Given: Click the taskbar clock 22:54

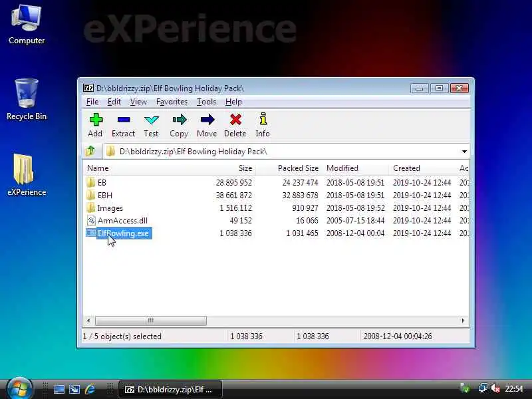Looking at the screenshot, I should click(x=514, y=388).
